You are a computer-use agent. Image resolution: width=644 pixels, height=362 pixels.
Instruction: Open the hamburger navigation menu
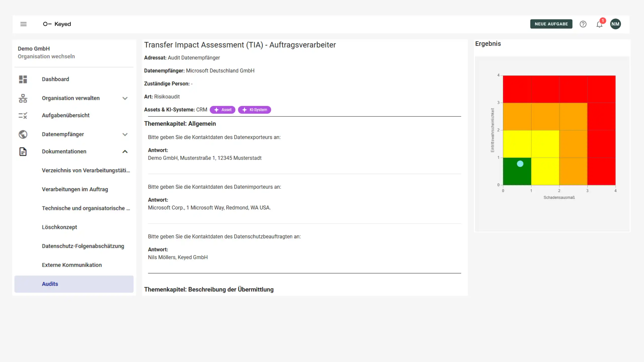pyautogui.click(x=23, y=24)
